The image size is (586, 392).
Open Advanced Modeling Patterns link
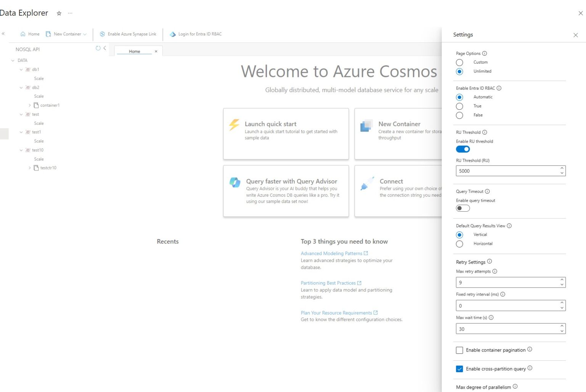pyautogui.click(x=331, y=253)
